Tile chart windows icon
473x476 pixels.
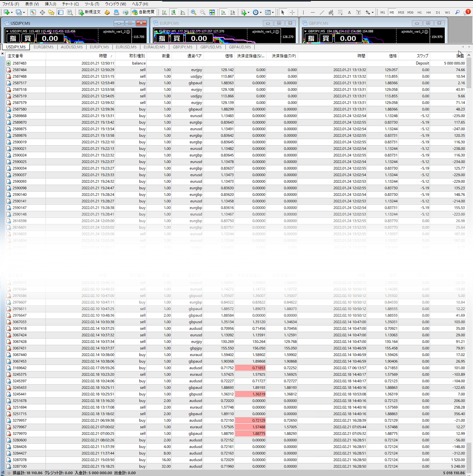pos(212,12)
